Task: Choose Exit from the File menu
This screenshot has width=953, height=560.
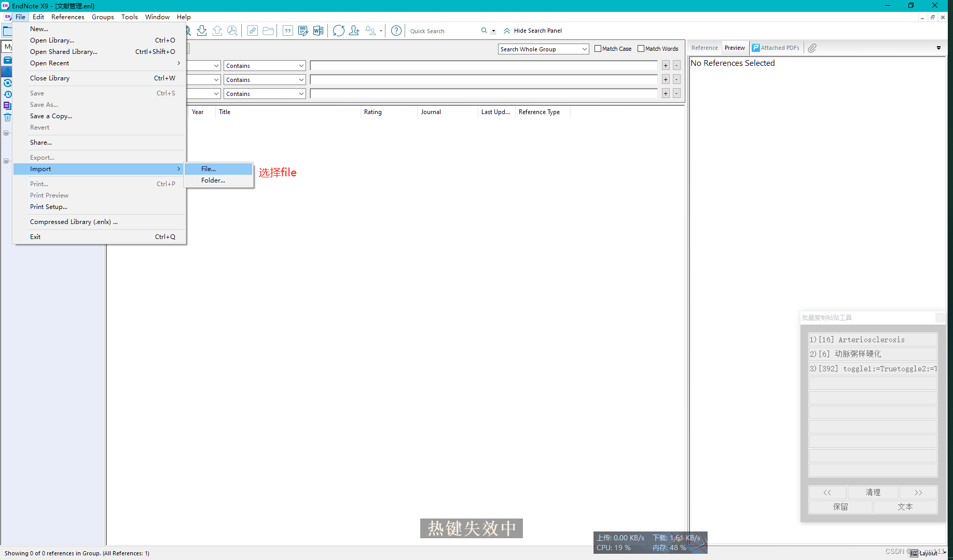Action: 99,237
